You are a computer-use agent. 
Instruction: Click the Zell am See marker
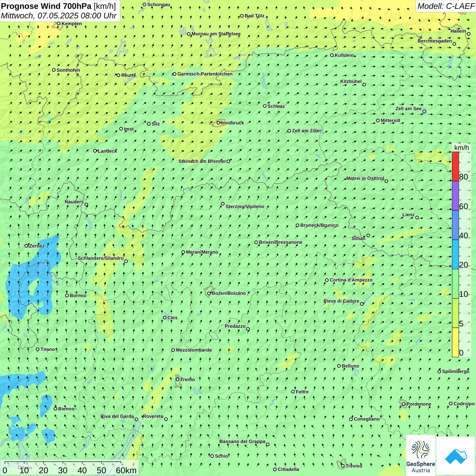tap(424, 112)
